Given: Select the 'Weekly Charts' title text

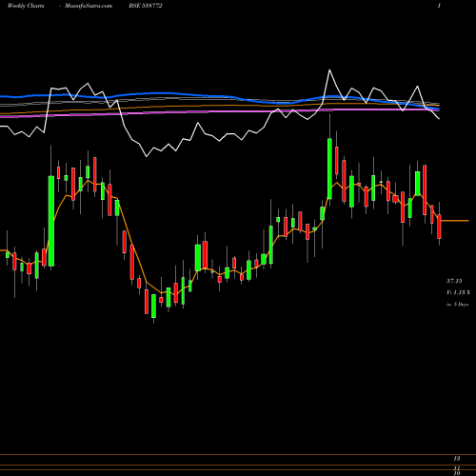Looking at the screenshot, I should coord(26,6).
